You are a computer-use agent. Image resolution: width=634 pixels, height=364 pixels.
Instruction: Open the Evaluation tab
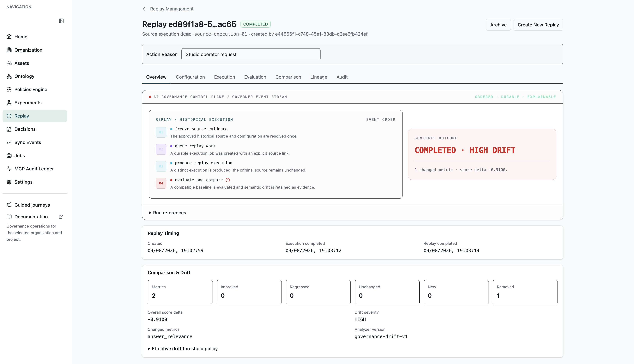click(x=255, y=77)
